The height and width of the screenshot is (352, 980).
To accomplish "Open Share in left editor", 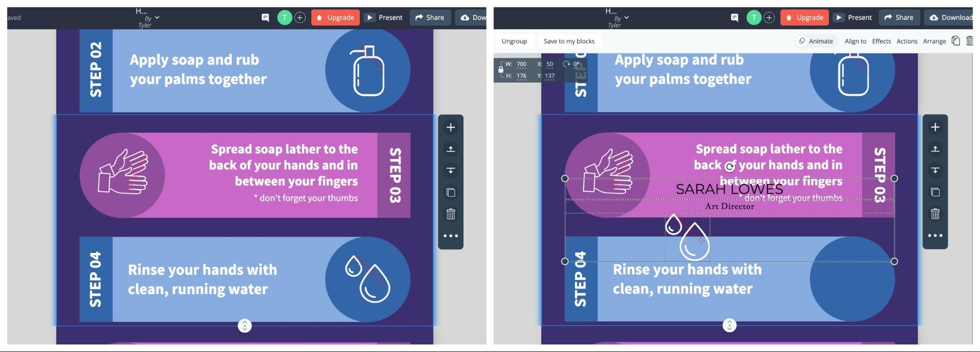I will (x=430, y=18).
